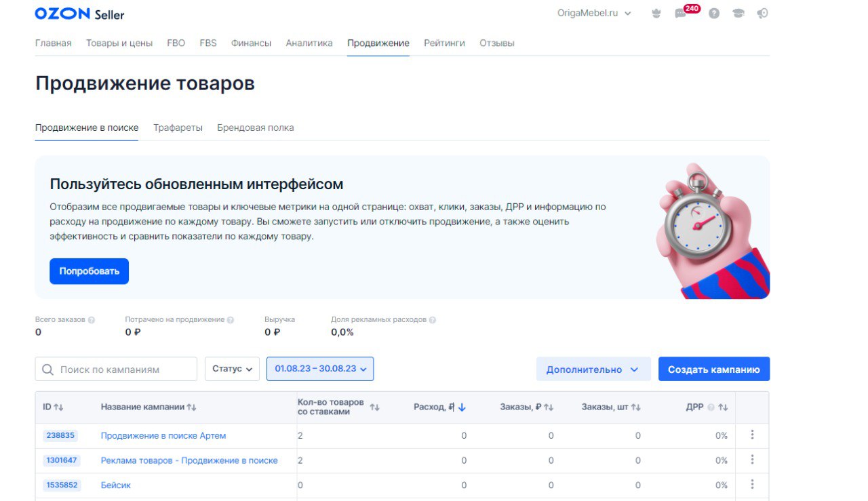Viewport: 868px width, 501px height.
Task: Click info icon beside Потрачено на продвижение
Action: pyautogui.click(x=231, y=319)
